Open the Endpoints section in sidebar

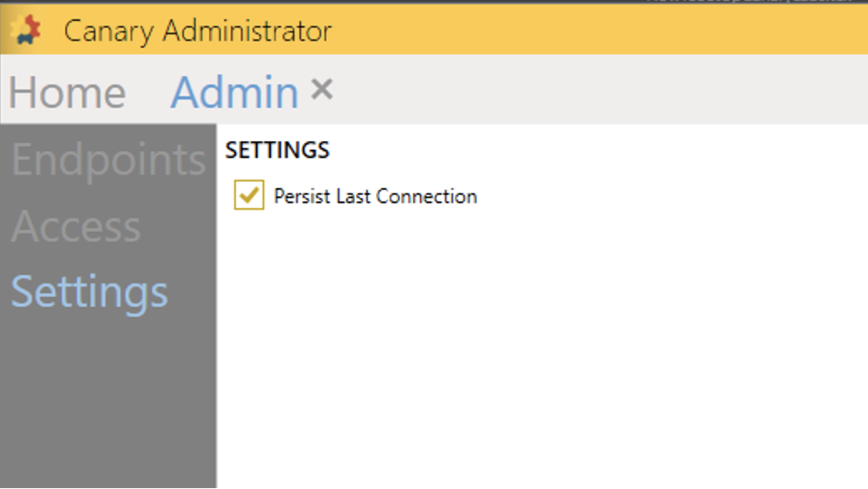(108, 160)
